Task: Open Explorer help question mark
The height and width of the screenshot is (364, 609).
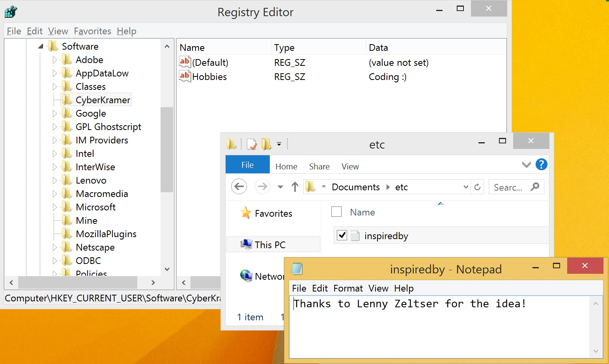Action: 541,164
